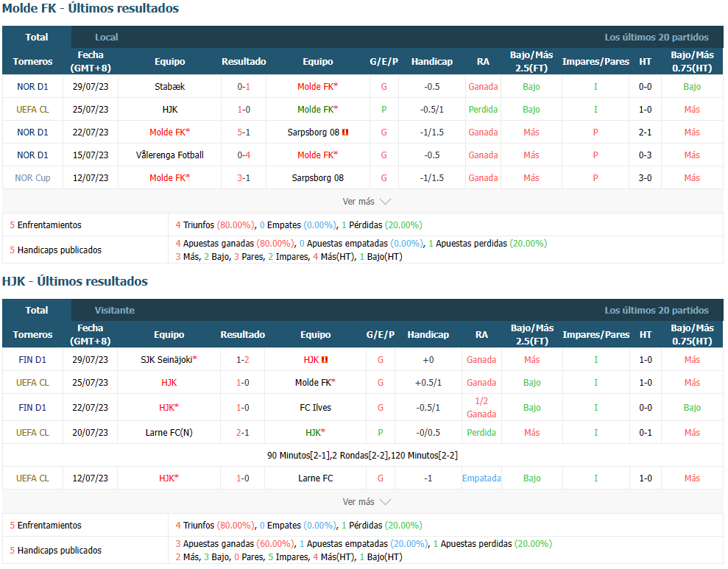728x569 pixels.
Task: Select the Total tab in HJK section
Action: (37, 310)
